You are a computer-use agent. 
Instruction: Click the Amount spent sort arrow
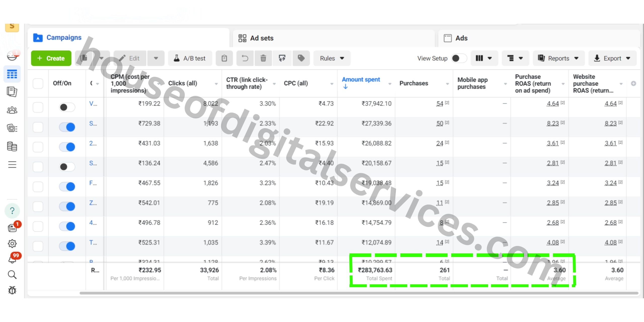pos(345,87)
